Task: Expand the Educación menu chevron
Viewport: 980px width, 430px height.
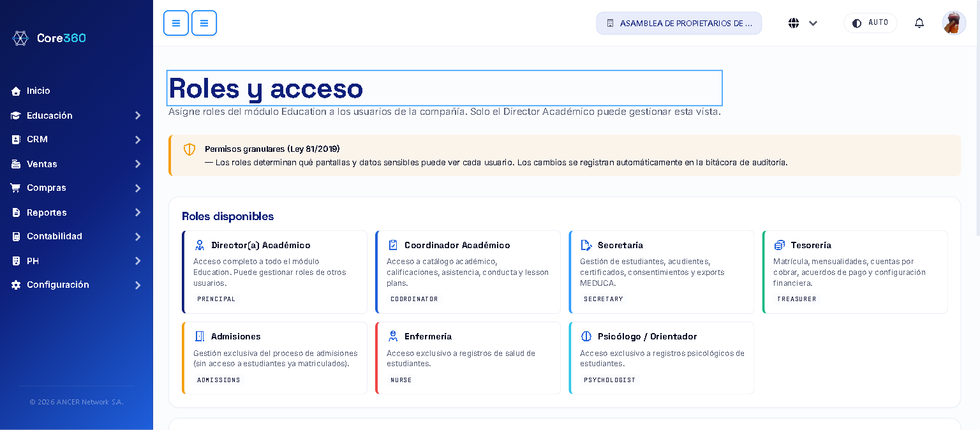Action: click(x=137, y=115)
